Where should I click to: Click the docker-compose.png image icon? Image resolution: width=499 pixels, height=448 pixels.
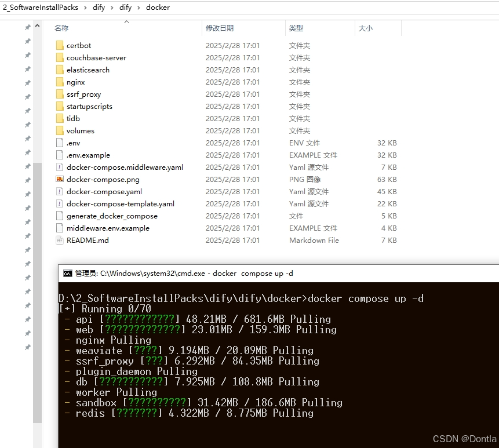pos(60,179)
